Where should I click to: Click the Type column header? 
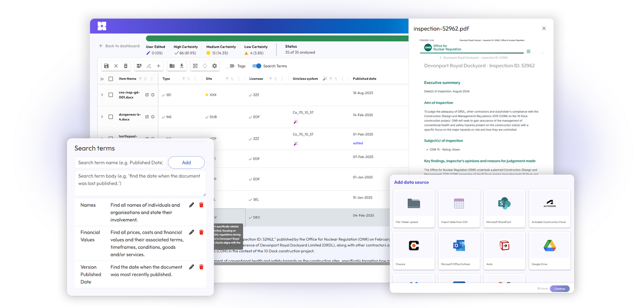[166, 79]
